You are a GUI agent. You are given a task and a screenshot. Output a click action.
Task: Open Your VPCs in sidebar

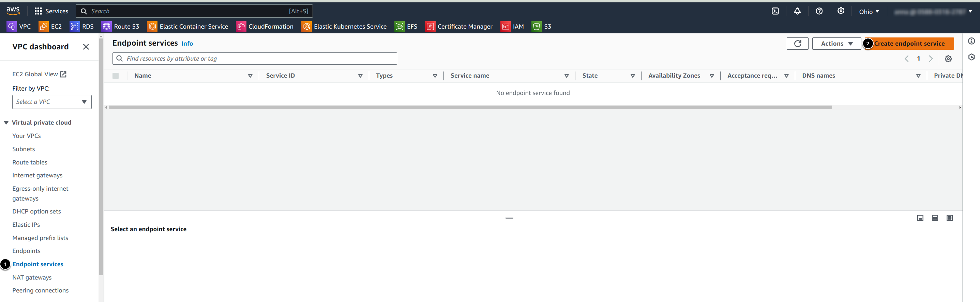click(27, 136)
